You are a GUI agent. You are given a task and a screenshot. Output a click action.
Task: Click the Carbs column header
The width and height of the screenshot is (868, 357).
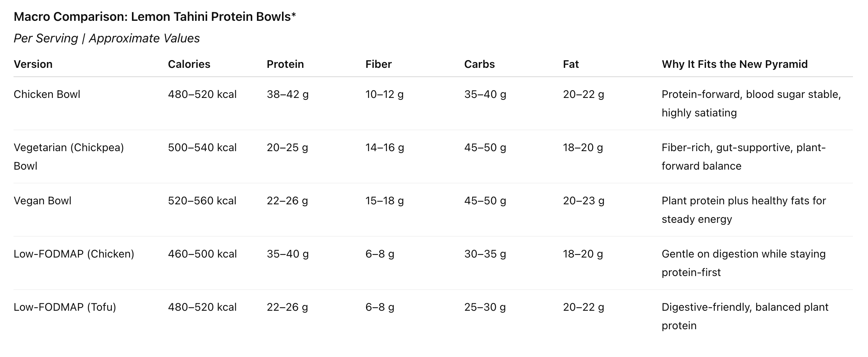pos(479,64)
